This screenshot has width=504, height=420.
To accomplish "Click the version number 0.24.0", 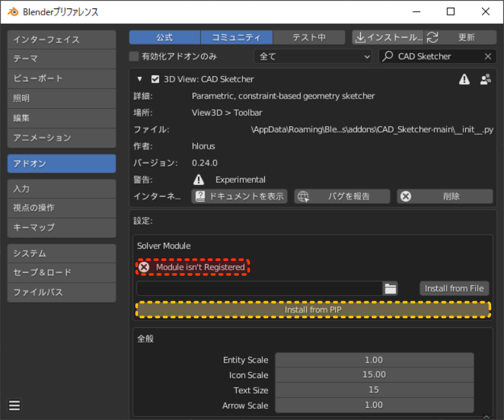I will tap(205, 163).
